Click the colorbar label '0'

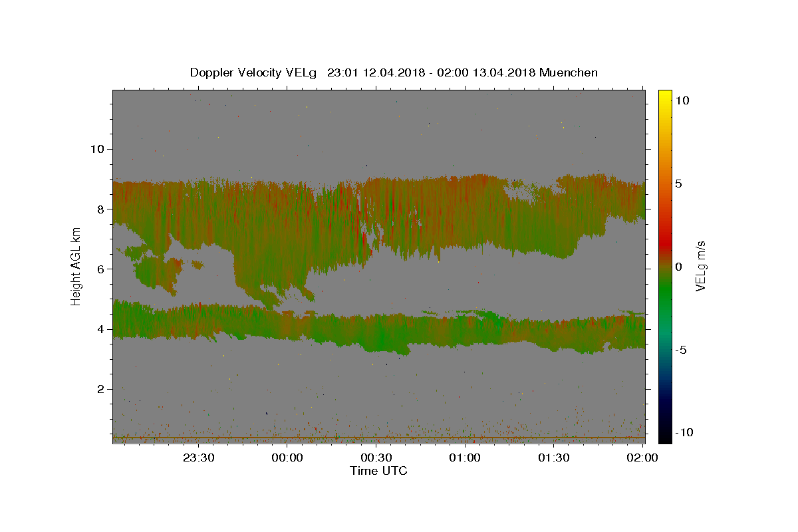click(678, 267)
